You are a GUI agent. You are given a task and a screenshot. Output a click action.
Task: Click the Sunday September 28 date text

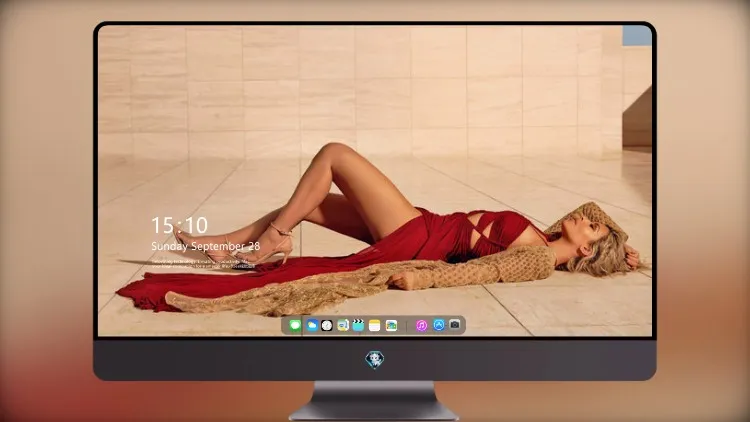click(x=206, y=246)
